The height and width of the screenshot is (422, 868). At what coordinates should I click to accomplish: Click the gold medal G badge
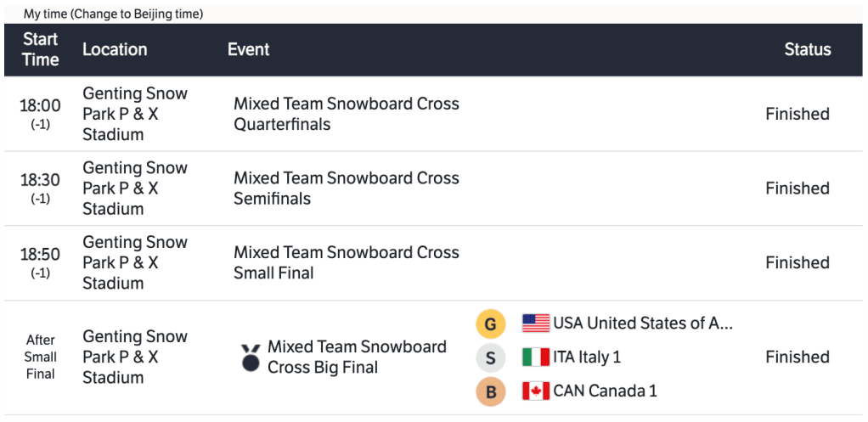[x=490, y=324]
